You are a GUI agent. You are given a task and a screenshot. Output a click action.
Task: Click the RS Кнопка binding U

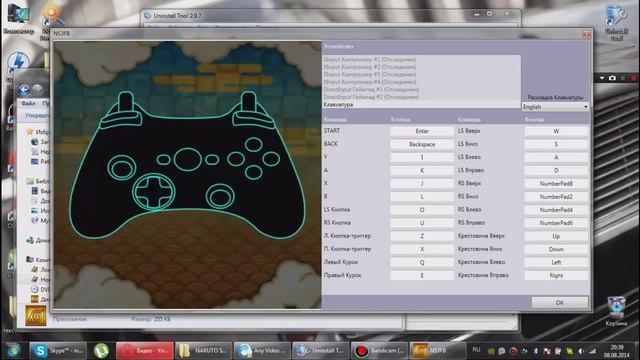(422, 223)
